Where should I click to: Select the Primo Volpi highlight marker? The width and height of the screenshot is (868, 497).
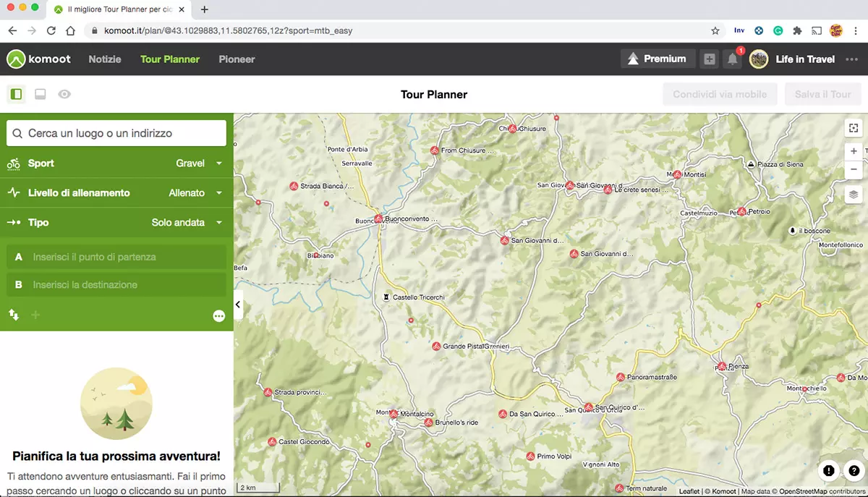(x=529, y=456)
